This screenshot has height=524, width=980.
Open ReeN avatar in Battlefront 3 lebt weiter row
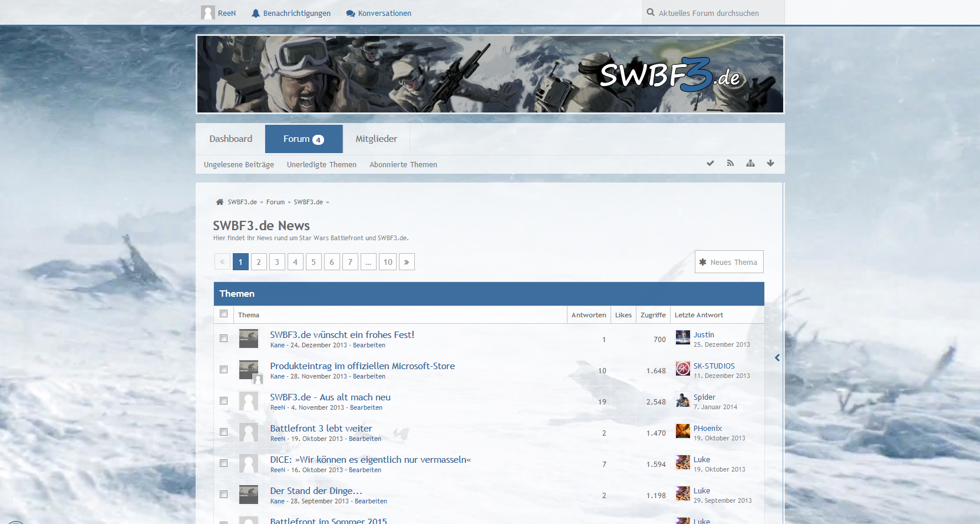point(249,432)
